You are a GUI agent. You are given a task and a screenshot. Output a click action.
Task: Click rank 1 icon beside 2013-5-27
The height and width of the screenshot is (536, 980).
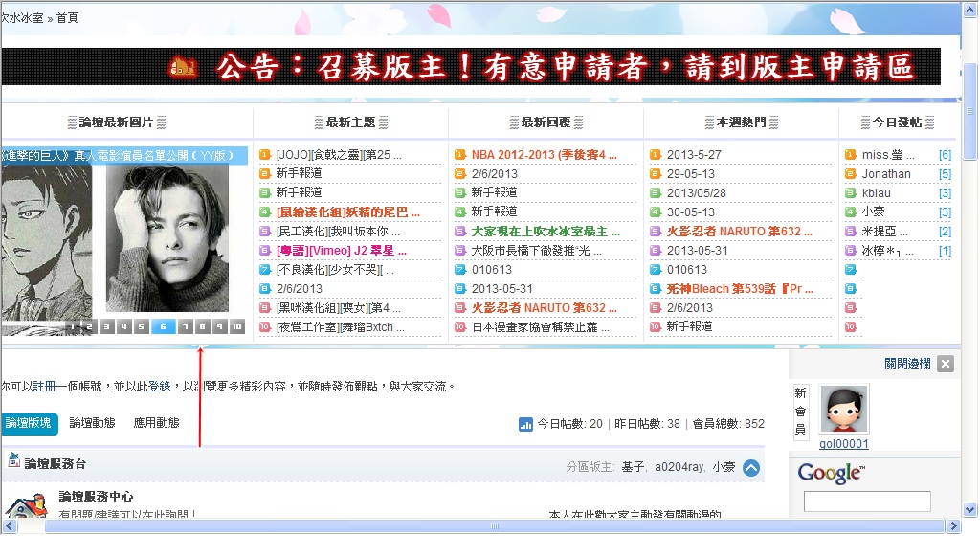tap(655, 155)
